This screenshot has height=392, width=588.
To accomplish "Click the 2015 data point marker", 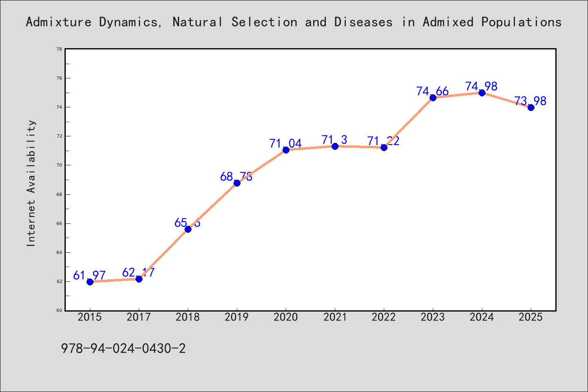I will (90, 282).
